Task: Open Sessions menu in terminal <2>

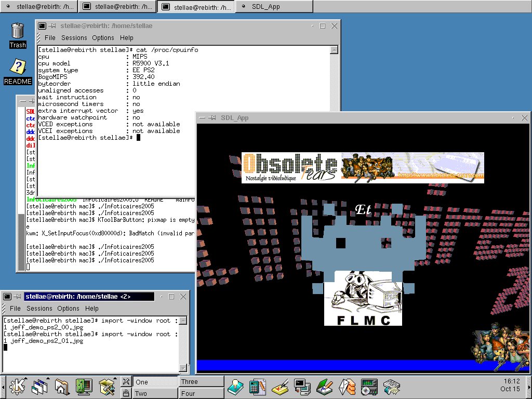Action: (39, 309)
